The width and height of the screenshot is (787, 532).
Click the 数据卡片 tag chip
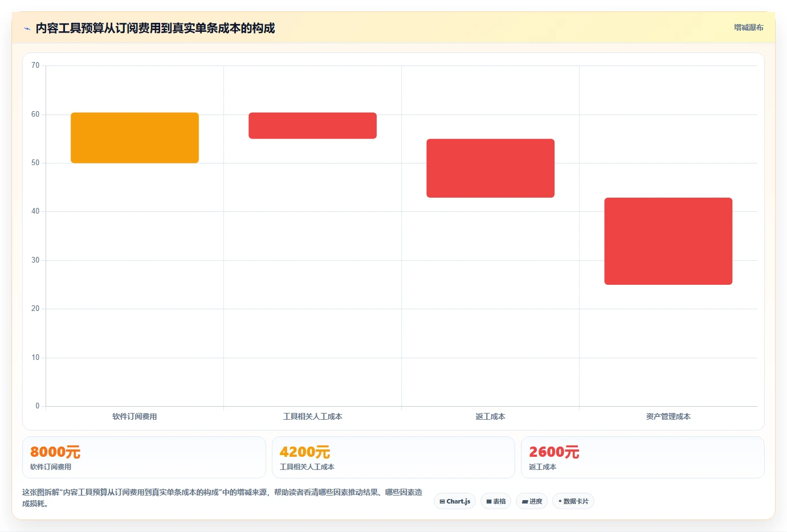point(573,501)
